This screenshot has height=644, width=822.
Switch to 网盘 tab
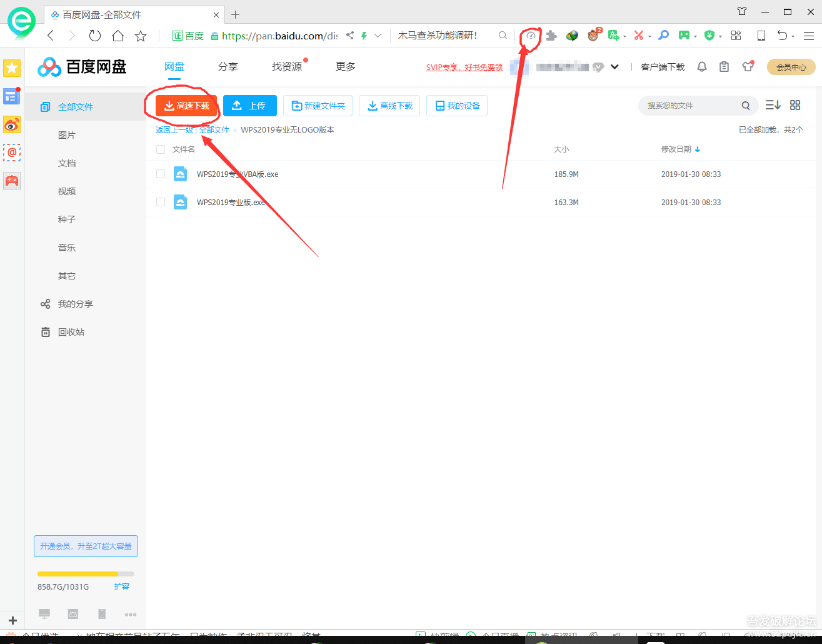click(x=174, y=66)
